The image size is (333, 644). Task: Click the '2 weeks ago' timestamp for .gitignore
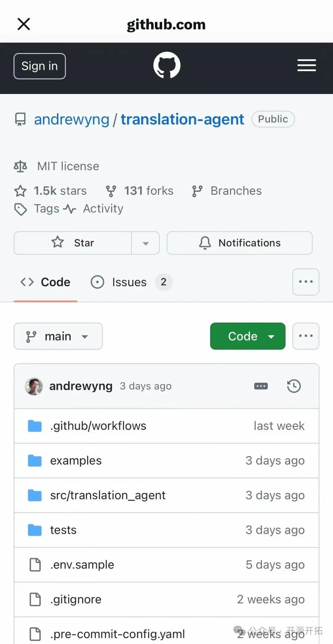(271, 600)
